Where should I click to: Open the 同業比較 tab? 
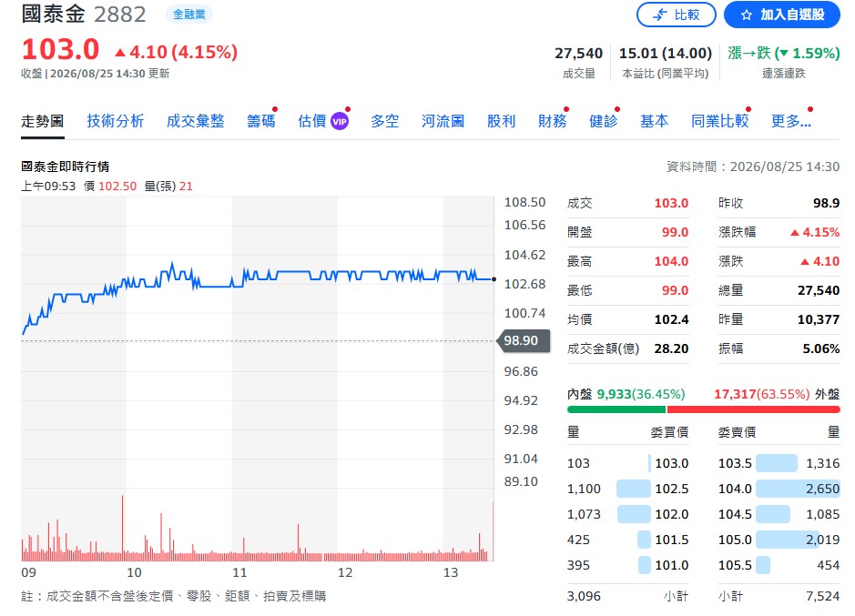coord(719,121)
